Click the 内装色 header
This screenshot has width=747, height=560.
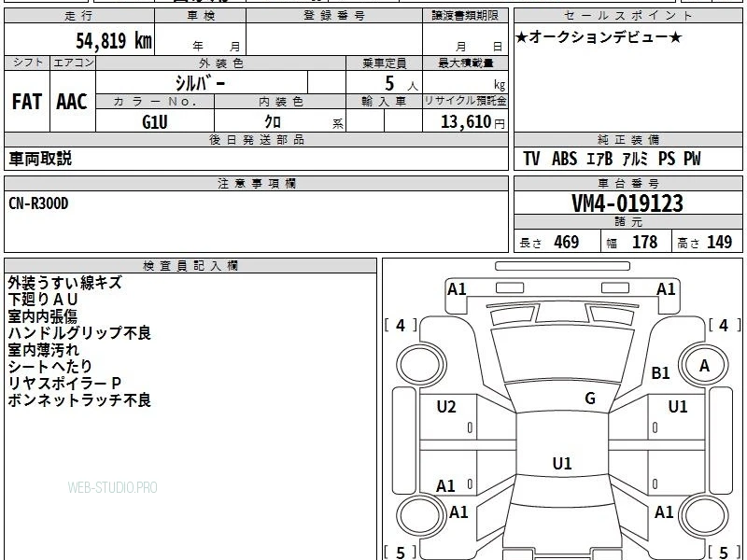click(x=280, y=102)
